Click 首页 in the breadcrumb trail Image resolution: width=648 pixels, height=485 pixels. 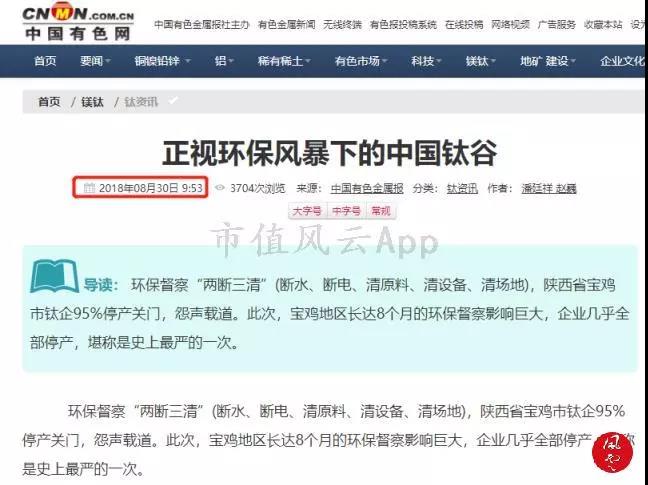pos(49,102)
